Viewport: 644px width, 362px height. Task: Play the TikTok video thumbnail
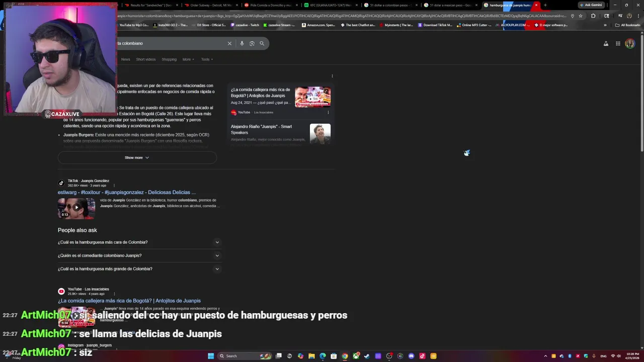pos(76,208)
